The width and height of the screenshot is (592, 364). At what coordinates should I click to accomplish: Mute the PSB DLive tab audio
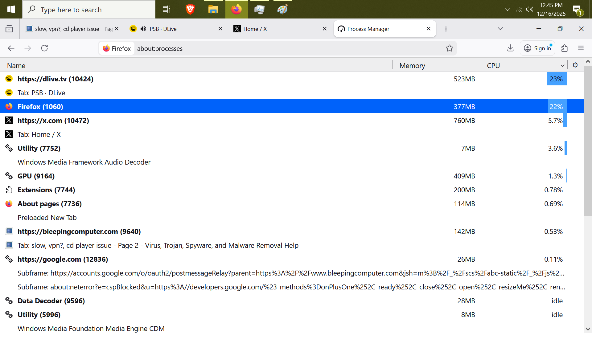point(143,29)
